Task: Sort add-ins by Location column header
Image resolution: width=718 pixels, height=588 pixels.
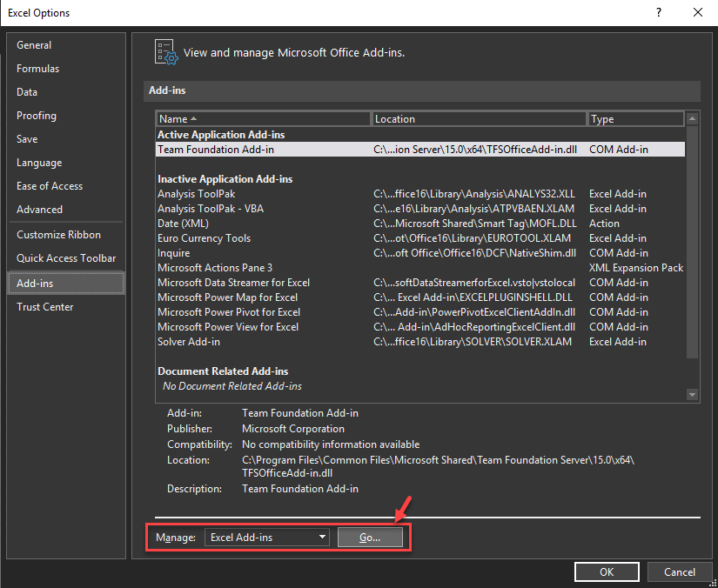Action: [479, 119]
